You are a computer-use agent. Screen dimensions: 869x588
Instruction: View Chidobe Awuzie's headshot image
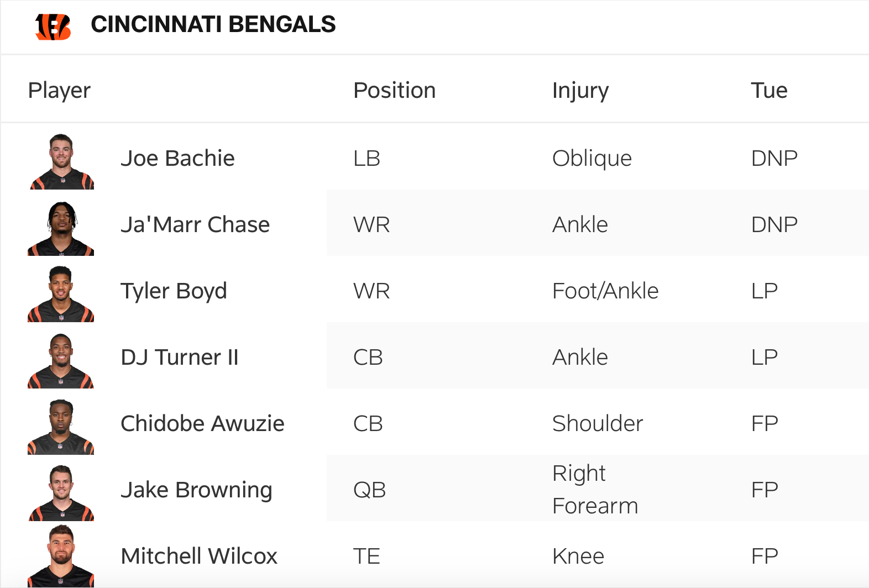pyautogui.click(x=61, y=427)
